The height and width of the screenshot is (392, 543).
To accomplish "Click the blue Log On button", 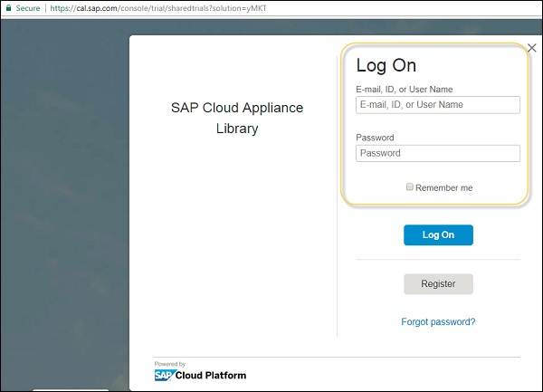I will pyautogui.click(x=438, y=235).
